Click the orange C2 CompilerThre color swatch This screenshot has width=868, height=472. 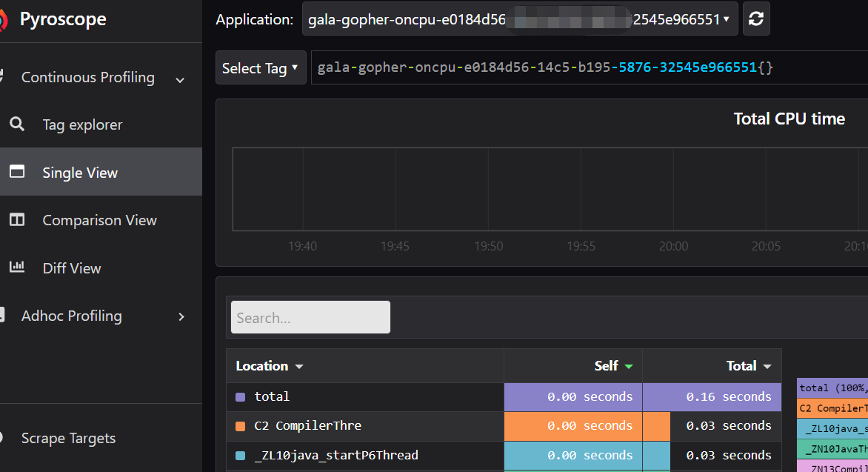(240, 427)
